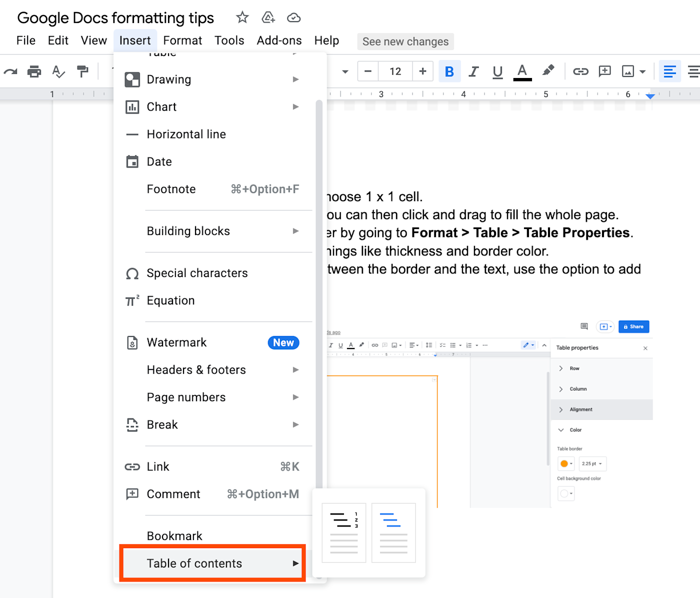This screenshot has height=598, width=700.
Task: Toggle Bold formatting
Action: (449, 71)
